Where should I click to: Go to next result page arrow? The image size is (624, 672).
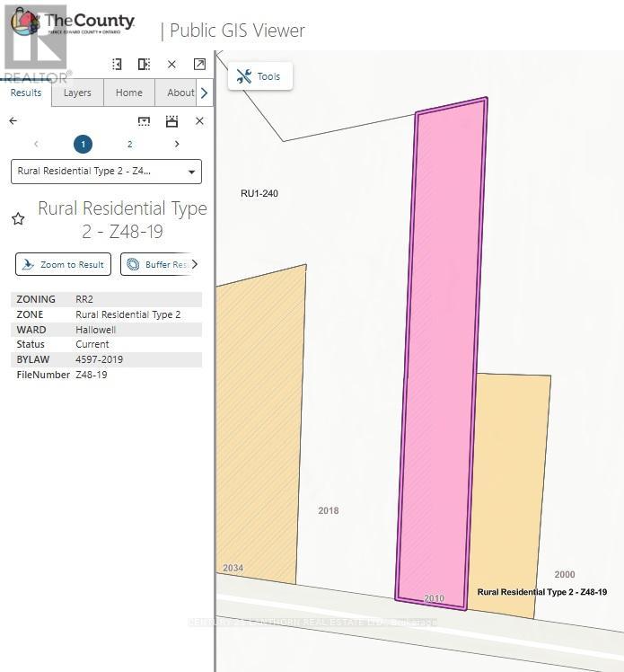177,145
